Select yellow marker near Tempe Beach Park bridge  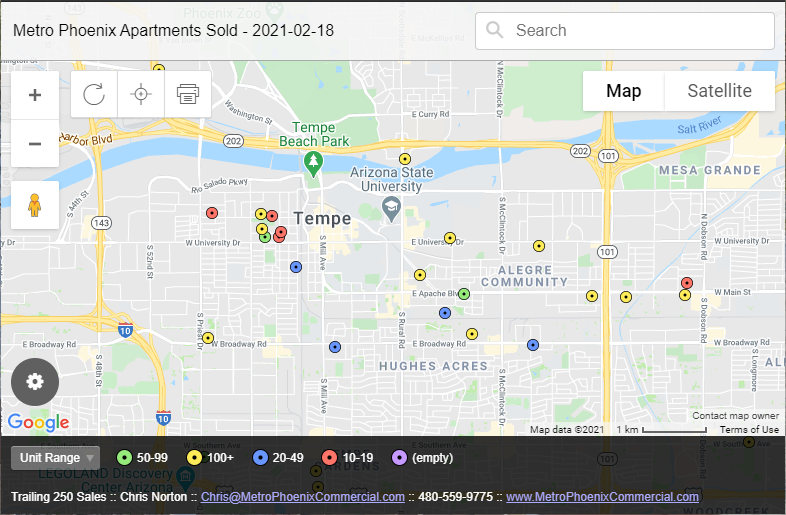coord(405,159)
